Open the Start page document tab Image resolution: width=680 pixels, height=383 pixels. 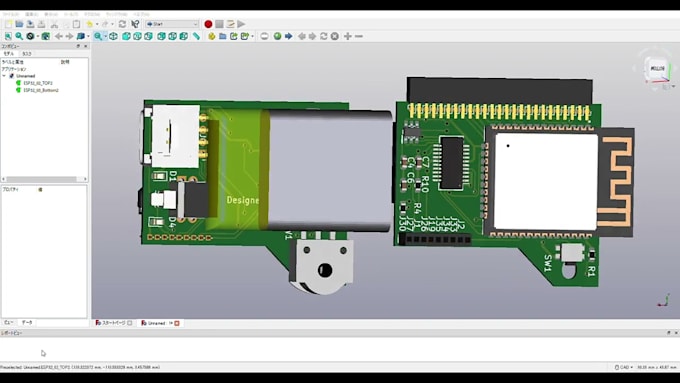click(114, 323)
